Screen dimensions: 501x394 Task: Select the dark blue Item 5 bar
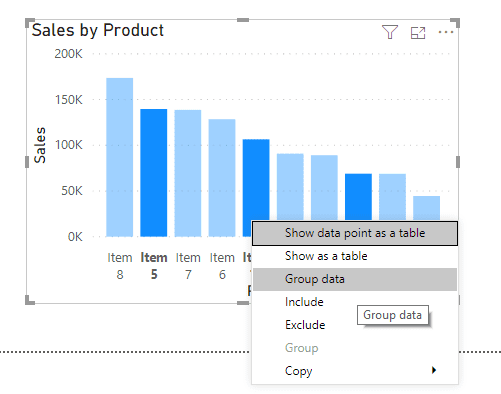[154, 173]
